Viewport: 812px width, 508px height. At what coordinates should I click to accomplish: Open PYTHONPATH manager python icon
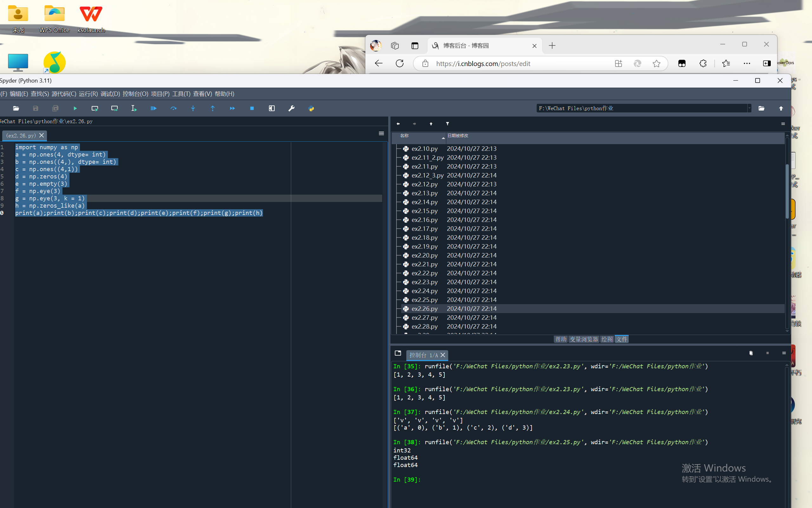pyautogui.click(x=311, y=108)
